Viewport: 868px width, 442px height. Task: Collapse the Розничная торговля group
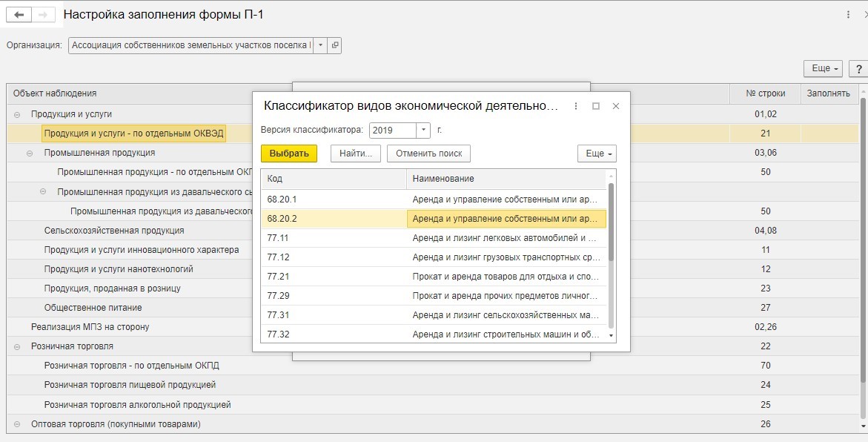(16, 346)
